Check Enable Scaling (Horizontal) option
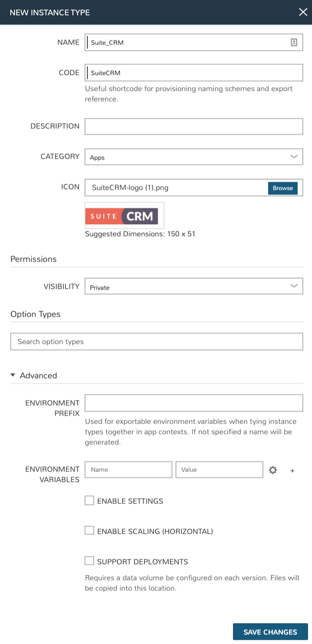 [89, 530]
